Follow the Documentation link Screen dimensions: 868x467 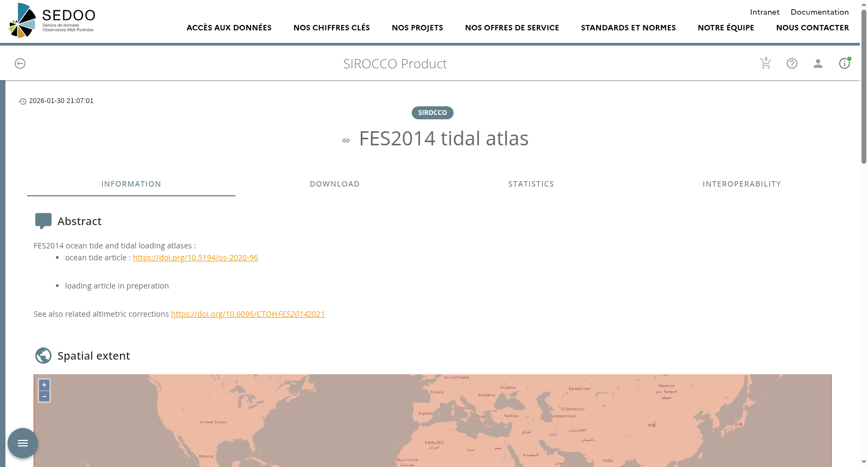(x=820, y=12)
